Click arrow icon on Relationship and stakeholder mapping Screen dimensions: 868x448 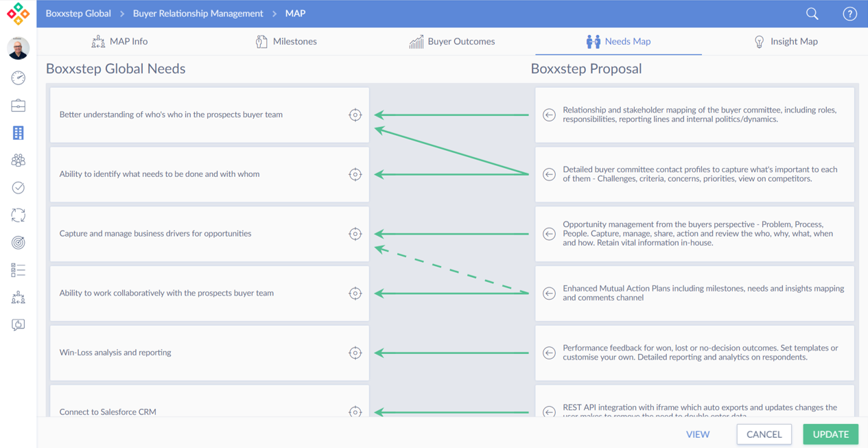point(549,115)
